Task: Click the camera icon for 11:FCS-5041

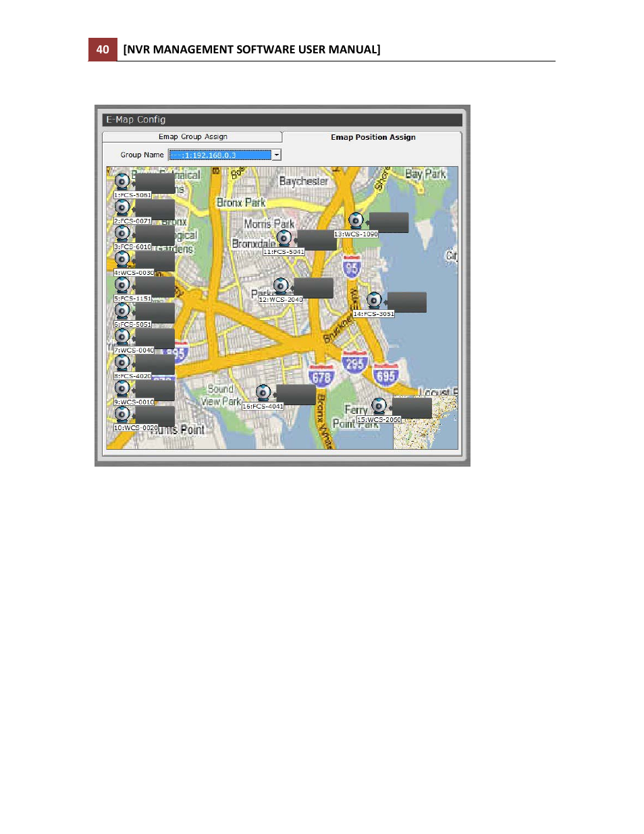Action: [284, 238]
